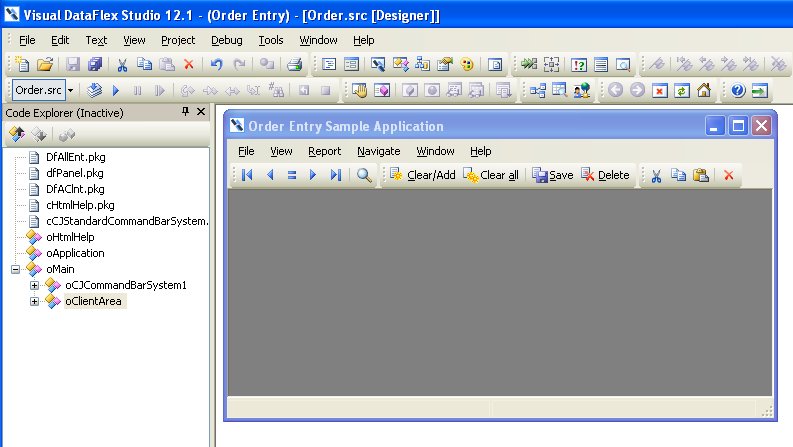Screen dimensions: 793x447
Task: Open the Report menu in Order Entry
Action: coord(325,151)
